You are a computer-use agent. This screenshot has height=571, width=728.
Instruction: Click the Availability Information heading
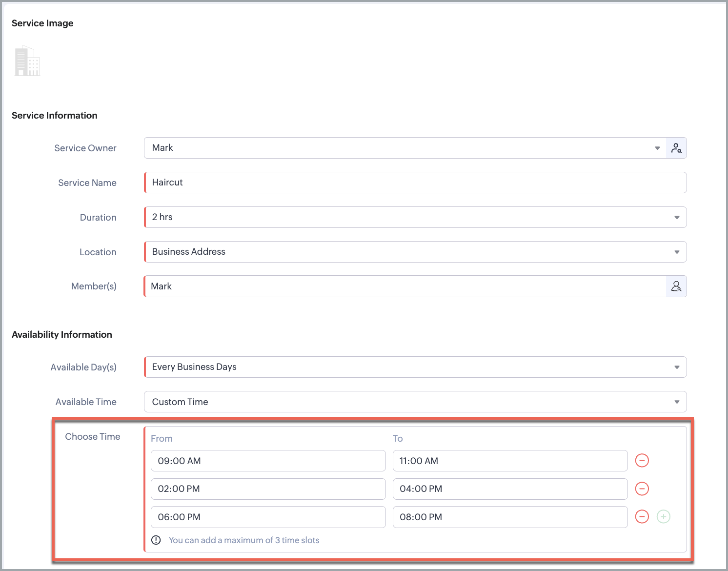[x=62, y=334]
